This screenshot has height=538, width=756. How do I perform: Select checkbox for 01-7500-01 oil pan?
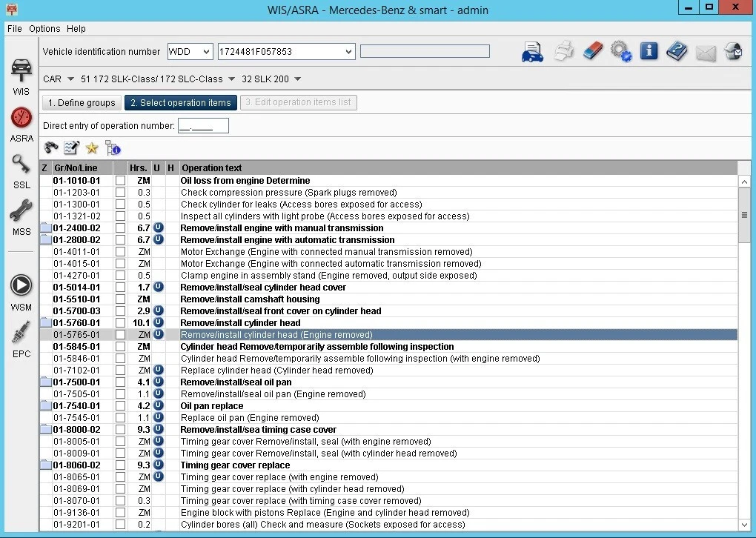click(x=120, y=382)
